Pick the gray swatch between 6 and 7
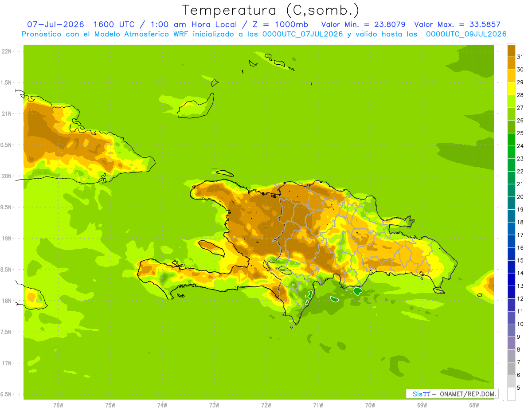Viewport: 532px width, 411px height. tap(511, 368)
